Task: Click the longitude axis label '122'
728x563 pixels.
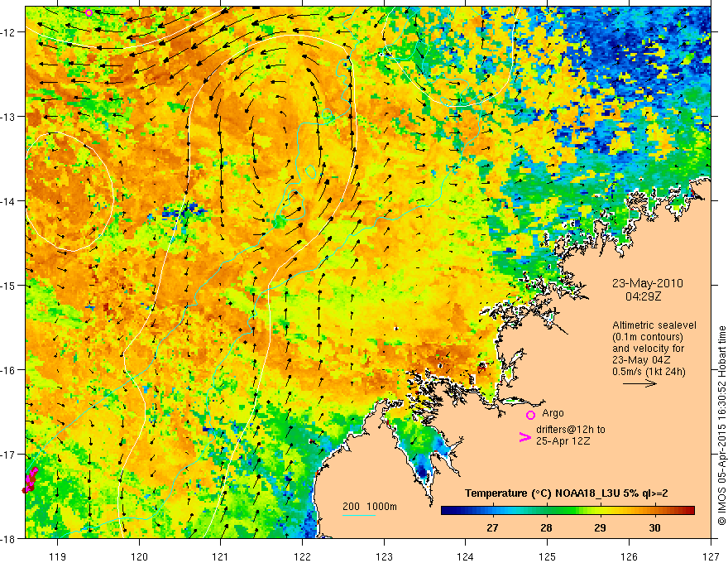Action: [302, 556]
